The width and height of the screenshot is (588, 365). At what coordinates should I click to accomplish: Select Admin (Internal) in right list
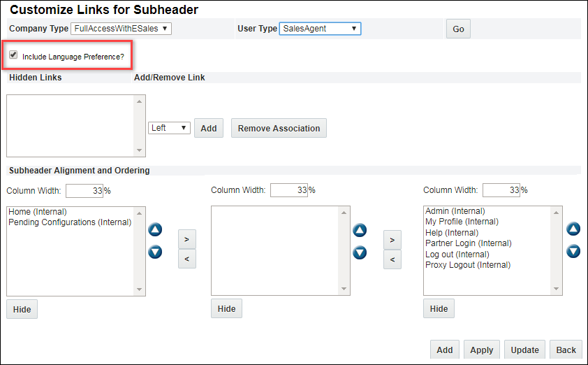(455, 211)
